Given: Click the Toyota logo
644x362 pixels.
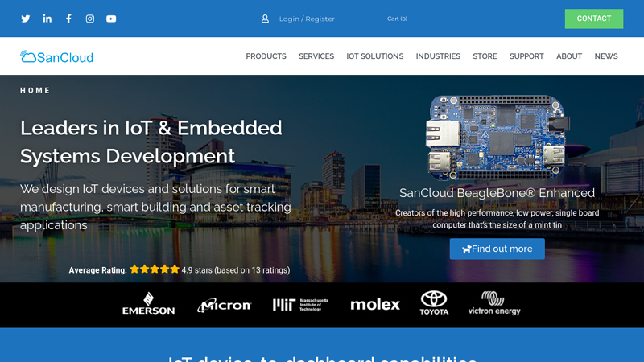Looking at the screenshot, I should click(434, 303).
